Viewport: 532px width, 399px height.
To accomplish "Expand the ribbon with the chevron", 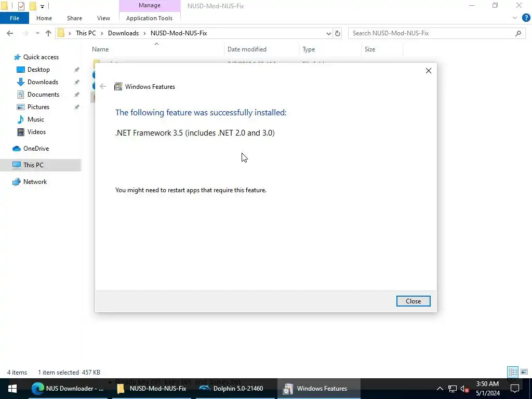I will 515,18.
